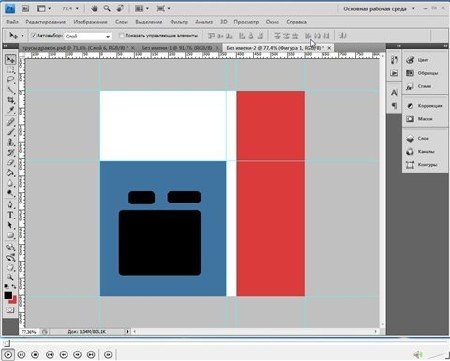Click the zoom percentage field in the status bar
Image resolution: width=450 pixels, height=361 pixels.
pyautogui.click(x=29, y=332)
